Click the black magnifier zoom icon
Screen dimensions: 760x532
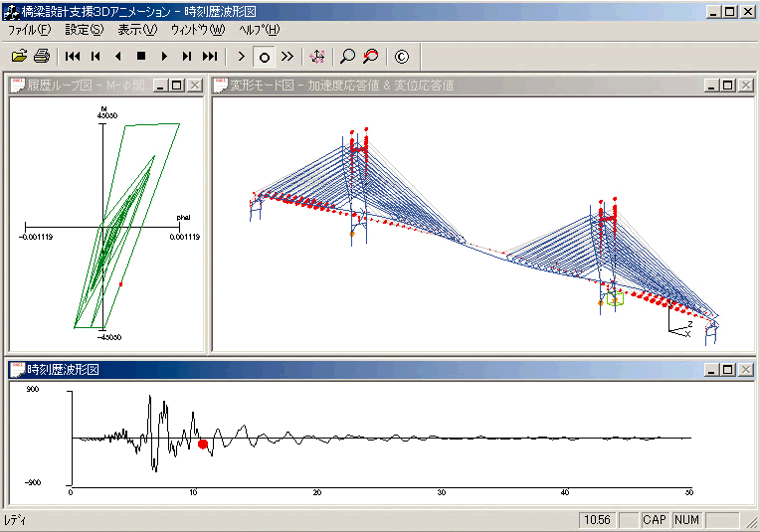(347, 57)
